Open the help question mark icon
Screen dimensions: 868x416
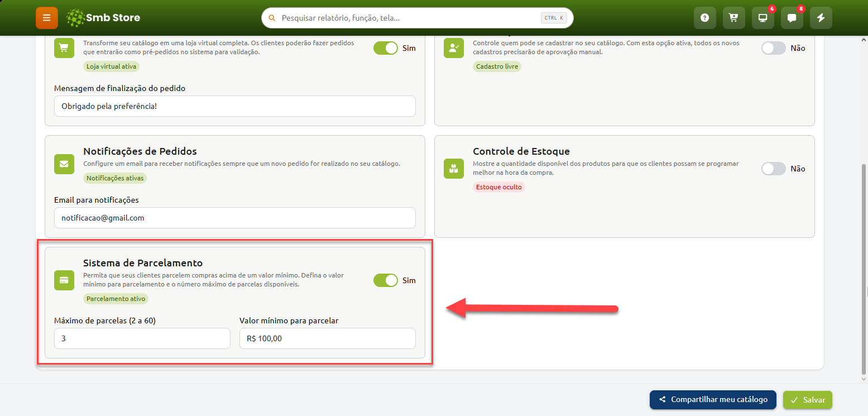pyautogui.click(x=704, y=18)
